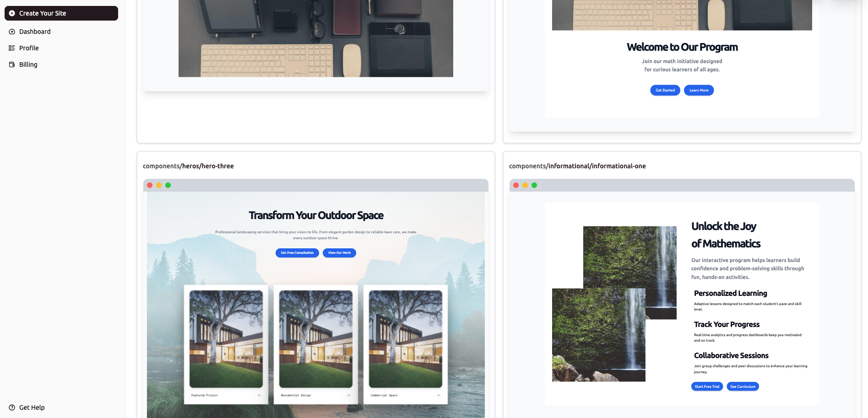Viewport: 868px width, 418px height.
Task: Click the Profile icon in the sidebar
Action: point(11,48)
